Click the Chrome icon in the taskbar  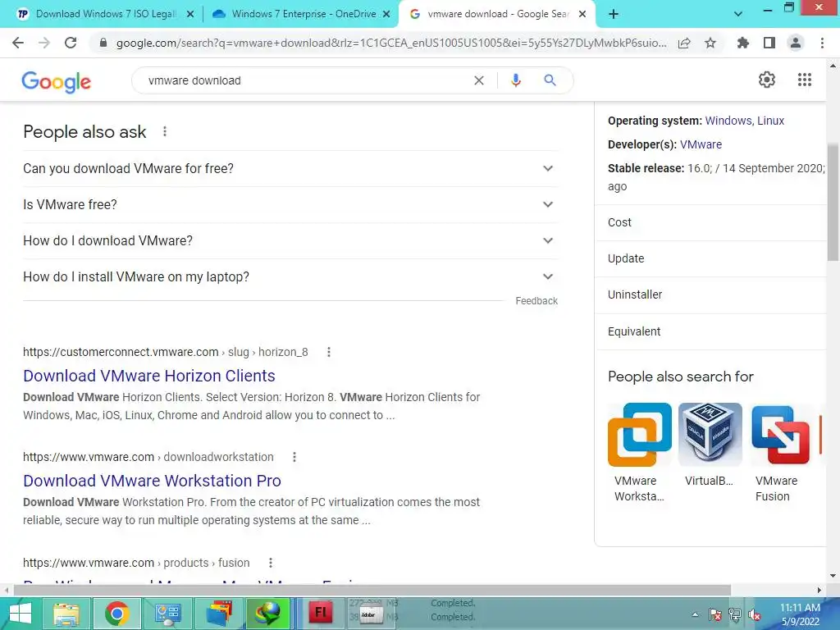coord(117,614)
